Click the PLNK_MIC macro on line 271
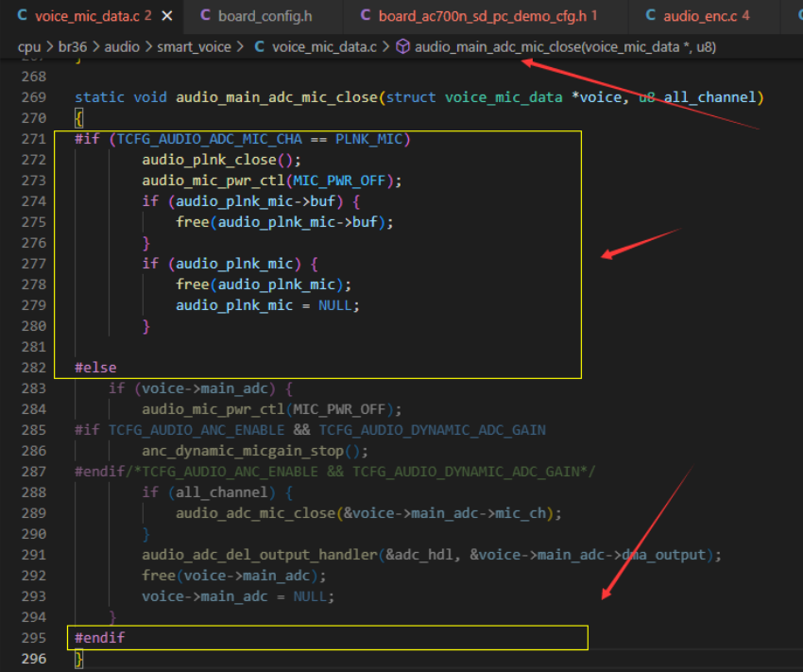This screenshot has height=672, width=803. click(x=368, y=139)
